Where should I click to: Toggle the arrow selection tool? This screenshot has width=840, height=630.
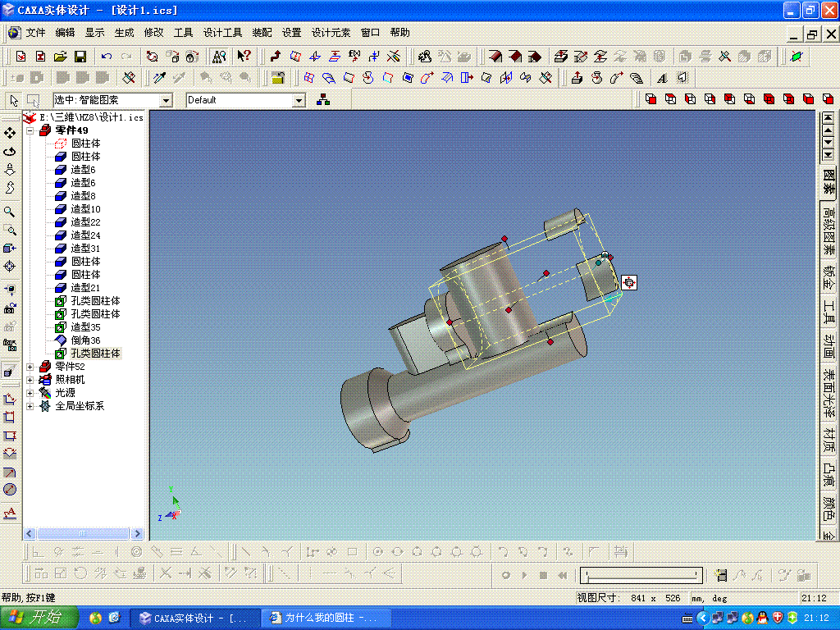coord(14,100)
